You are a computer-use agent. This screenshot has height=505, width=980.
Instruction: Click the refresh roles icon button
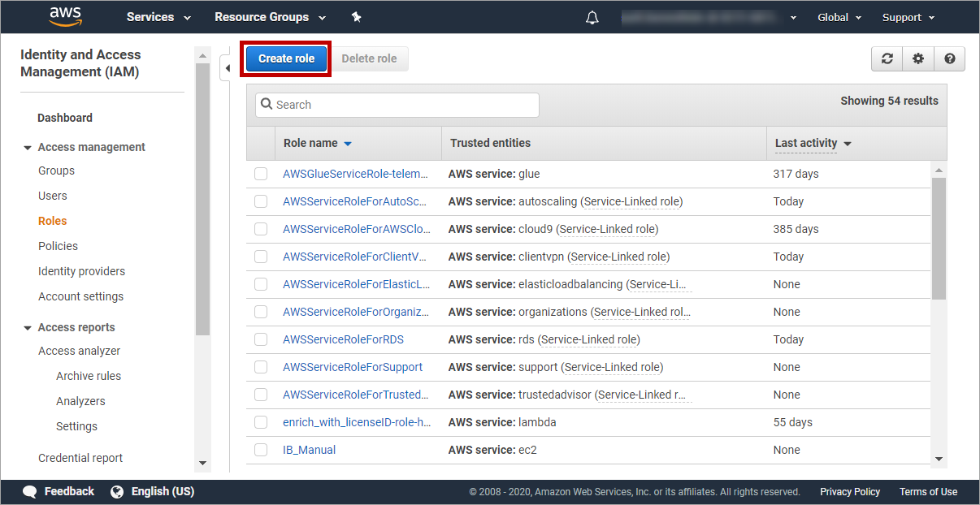click(x=887, y=58)
